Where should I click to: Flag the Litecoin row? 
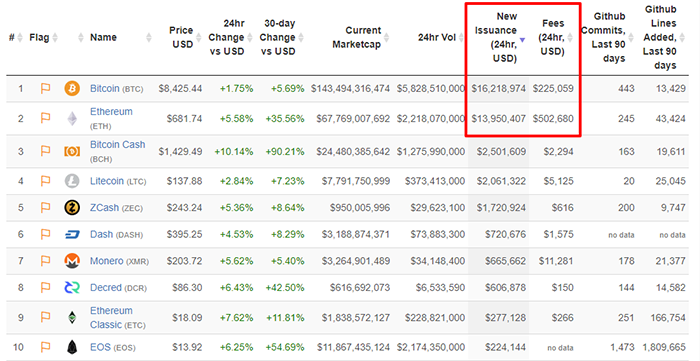[x=45, y=181]
